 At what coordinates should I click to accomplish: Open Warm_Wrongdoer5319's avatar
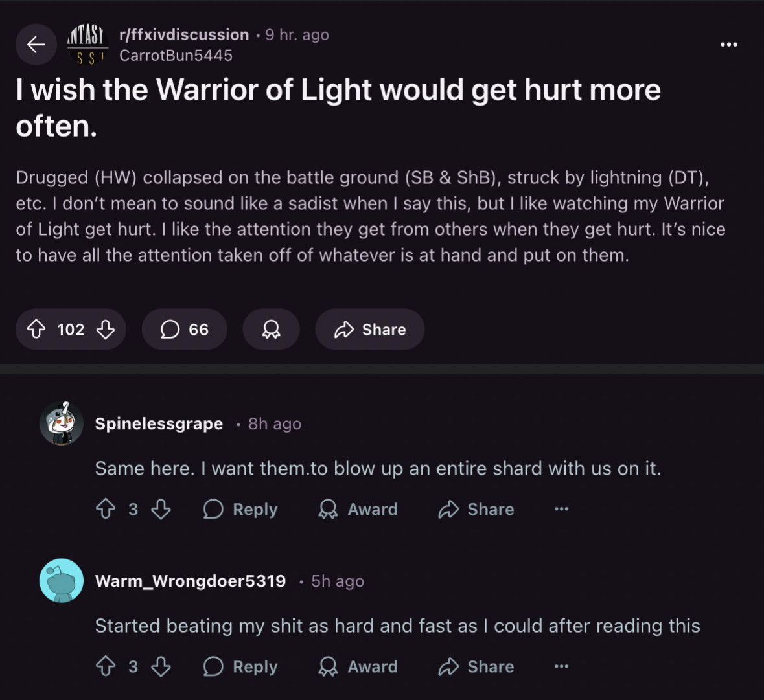(x=62, y=581)
